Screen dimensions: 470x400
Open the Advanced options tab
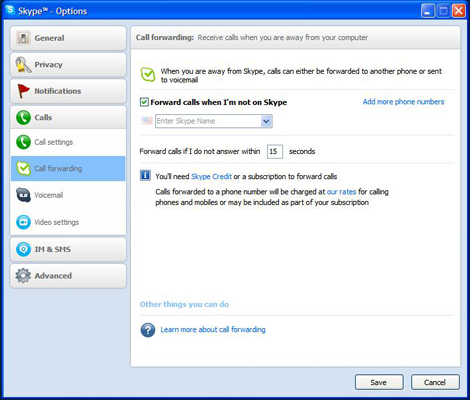click(68, 276)
